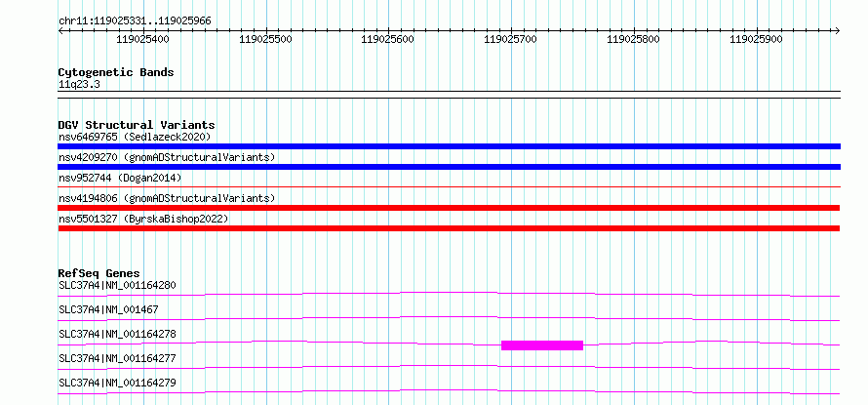Click the 119025700 ruler position label
Image resolution: width=868 pixels, height=405 pixels.
(x=510, y=39)
